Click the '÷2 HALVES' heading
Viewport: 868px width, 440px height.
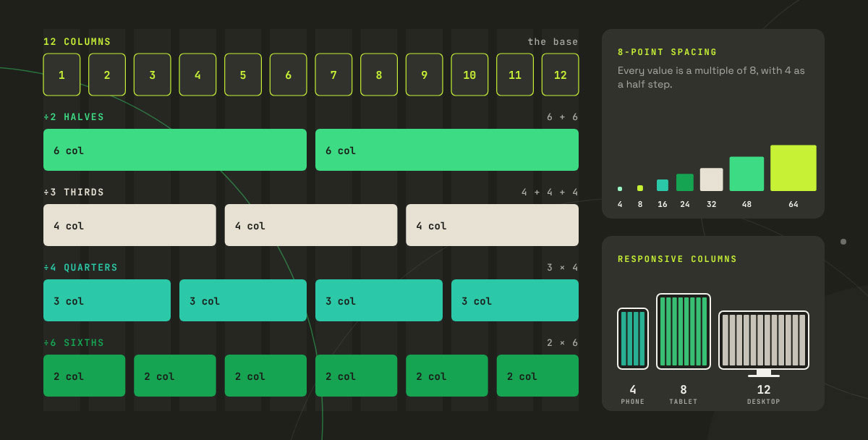[74, 117]
